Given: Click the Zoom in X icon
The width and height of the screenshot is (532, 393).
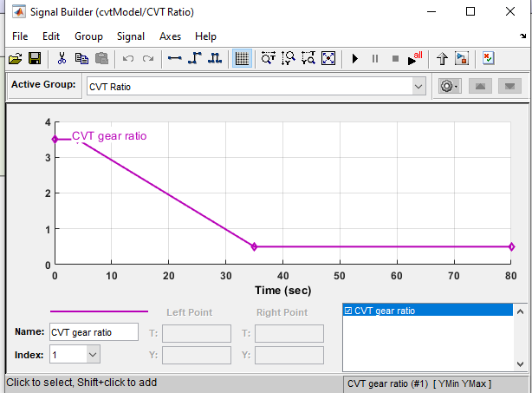Looking at the screenshot, I should 269,59.
